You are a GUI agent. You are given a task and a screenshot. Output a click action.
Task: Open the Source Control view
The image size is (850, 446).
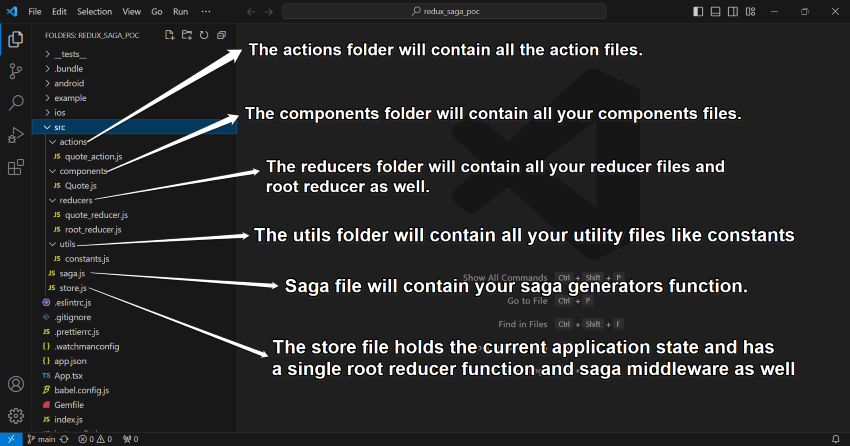[x=15, y=71]
